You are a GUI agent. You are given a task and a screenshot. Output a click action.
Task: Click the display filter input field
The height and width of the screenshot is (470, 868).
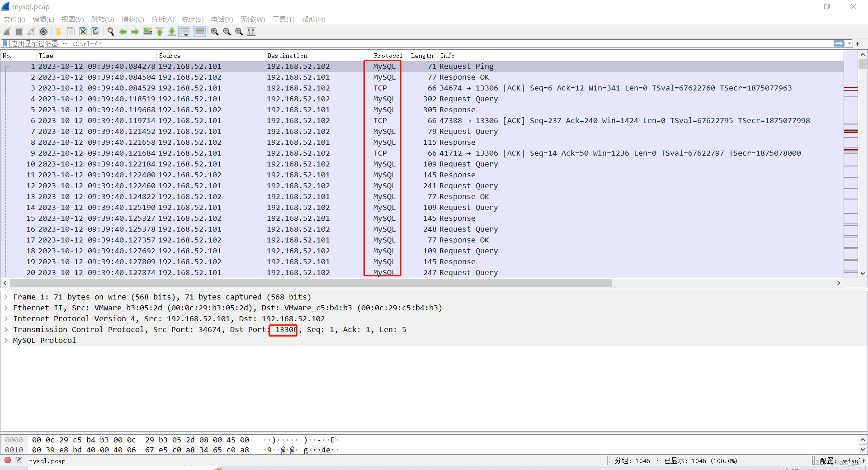point(420,43)
